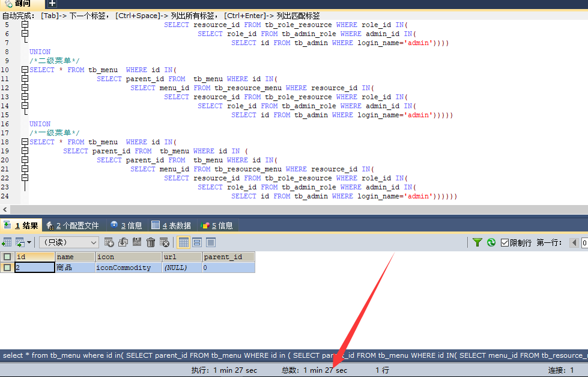The width and height of the screenshot is (588, 377).
Task: Click the export result set icon
Action: point(7,242)
